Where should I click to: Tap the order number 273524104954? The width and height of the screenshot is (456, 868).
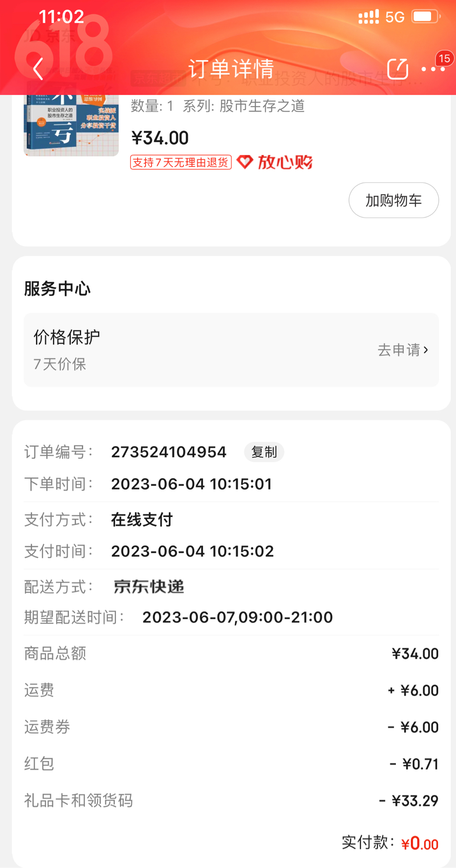pyautogui.click(x=169, y=452)
